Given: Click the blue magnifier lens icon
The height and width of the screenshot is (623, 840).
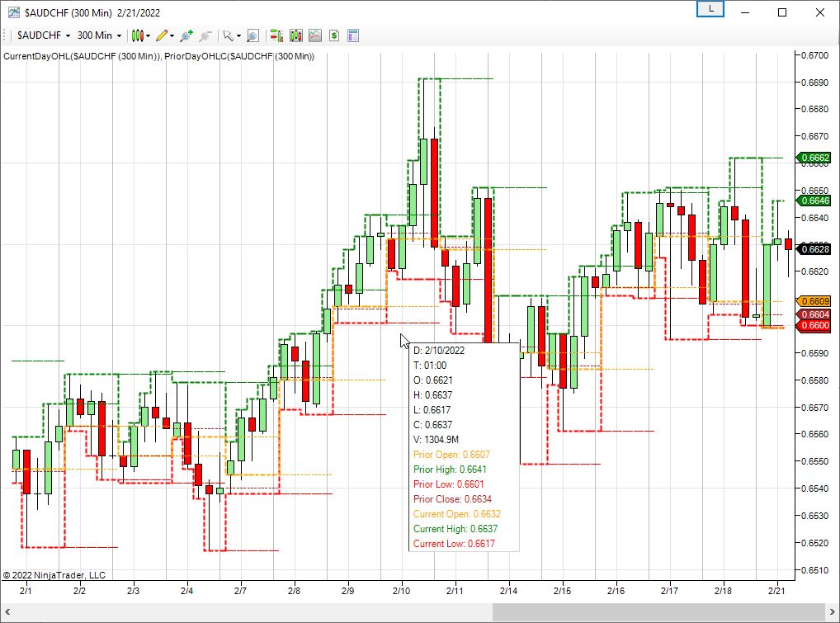Looking at the screenshot, I should tap(252, 35).
